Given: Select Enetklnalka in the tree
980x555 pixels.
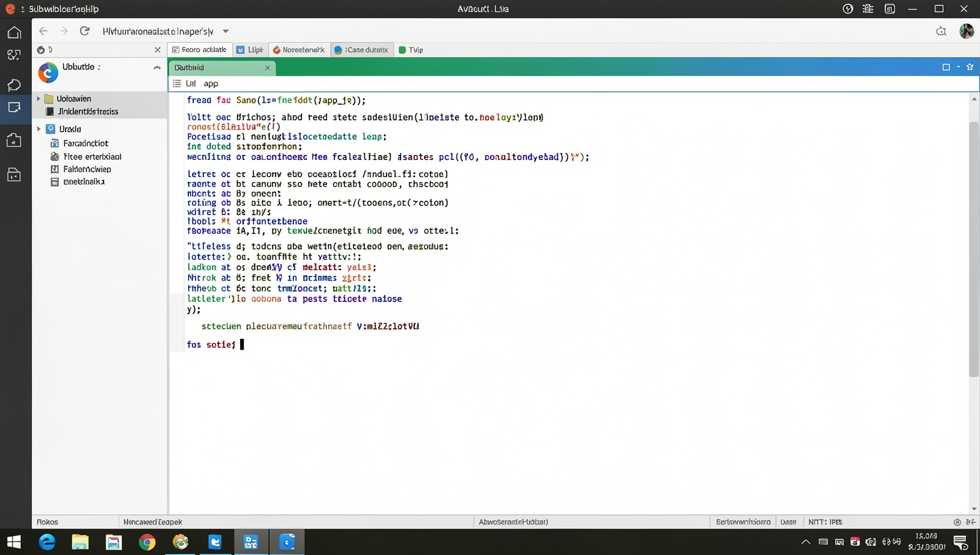Looking at the screenshot, I should coord(84,182).
